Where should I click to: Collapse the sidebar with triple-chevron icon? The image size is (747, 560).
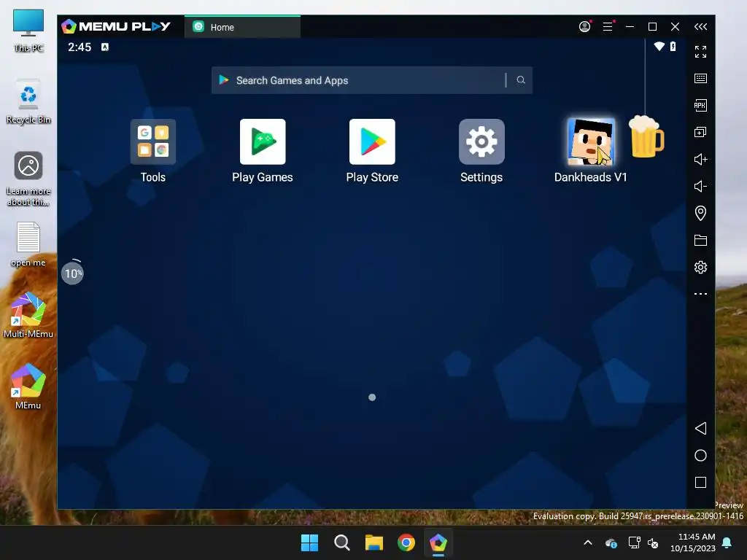[700, 27]
